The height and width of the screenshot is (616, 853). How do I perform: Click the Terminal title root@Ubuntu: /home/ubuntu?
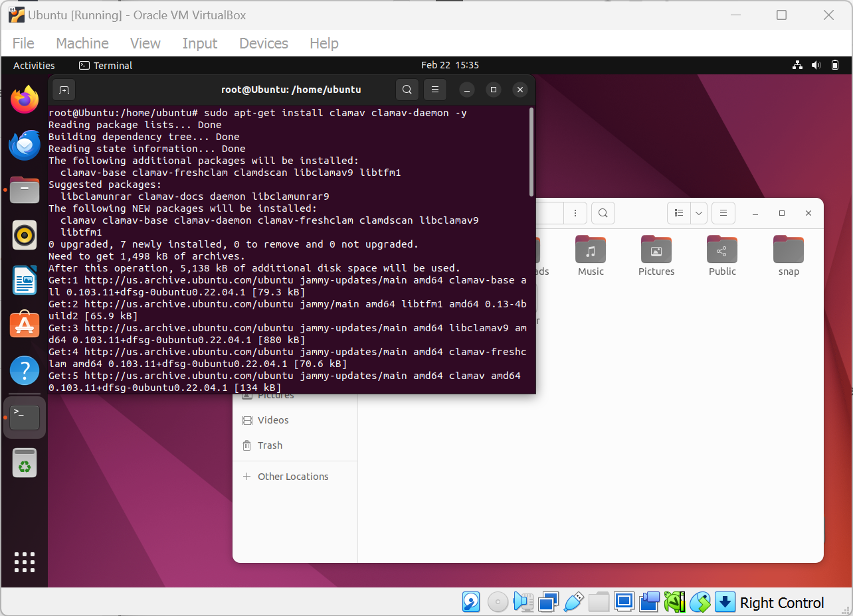291,90
